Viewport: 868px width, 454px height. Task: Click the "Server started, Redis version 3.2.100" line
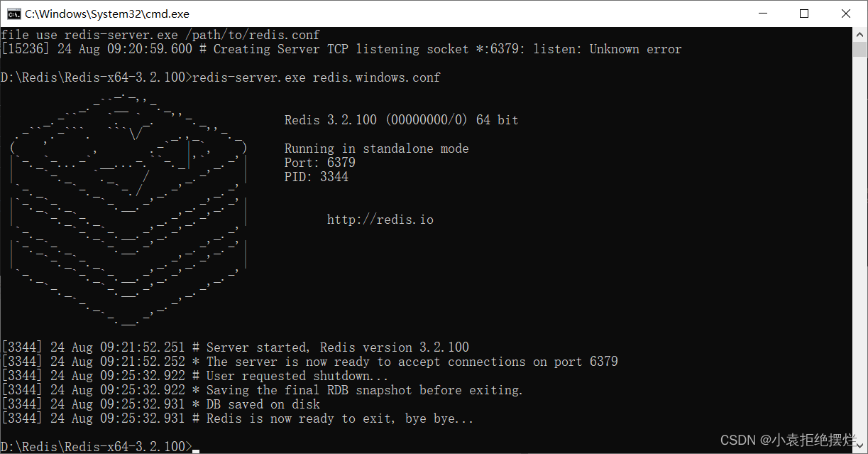235,347
